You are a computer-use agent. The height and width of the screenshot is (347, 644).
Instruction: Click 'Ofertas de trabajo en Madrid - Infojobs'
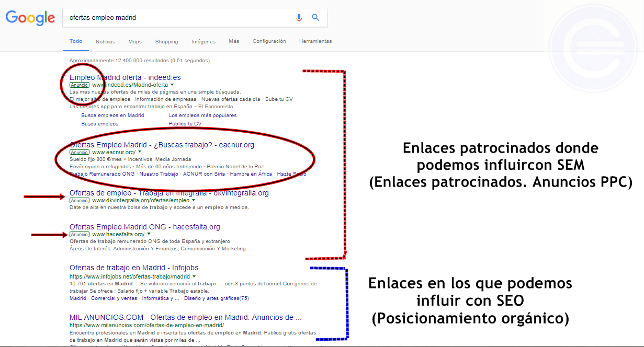coord(133,268)
